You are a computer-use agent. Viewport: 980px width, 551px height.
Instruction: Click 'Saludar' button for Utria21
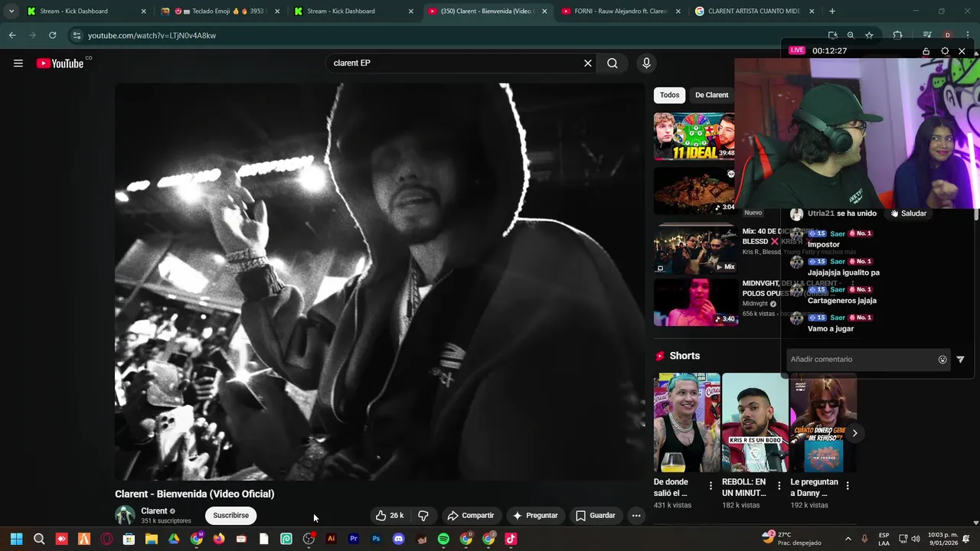[x=908, y=214]
